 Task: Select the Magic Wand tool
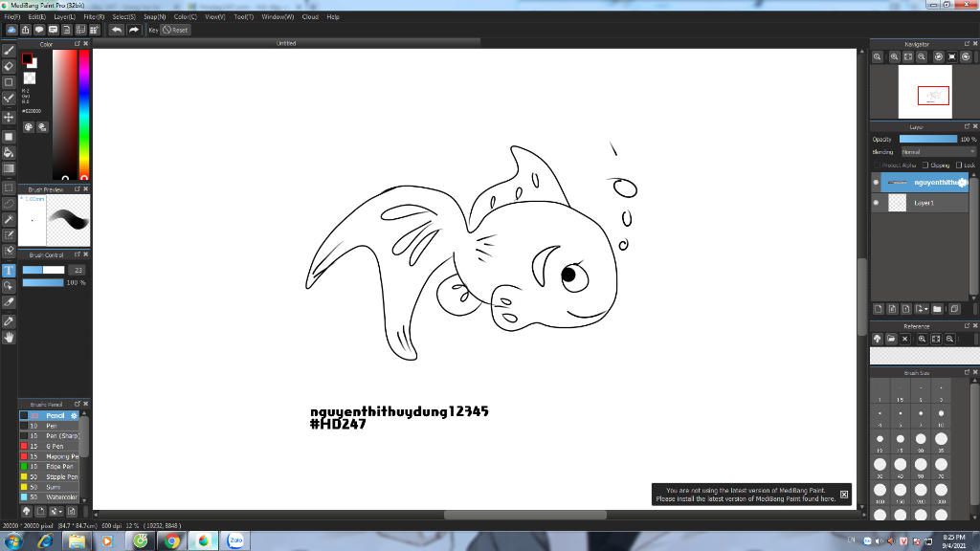9,219
